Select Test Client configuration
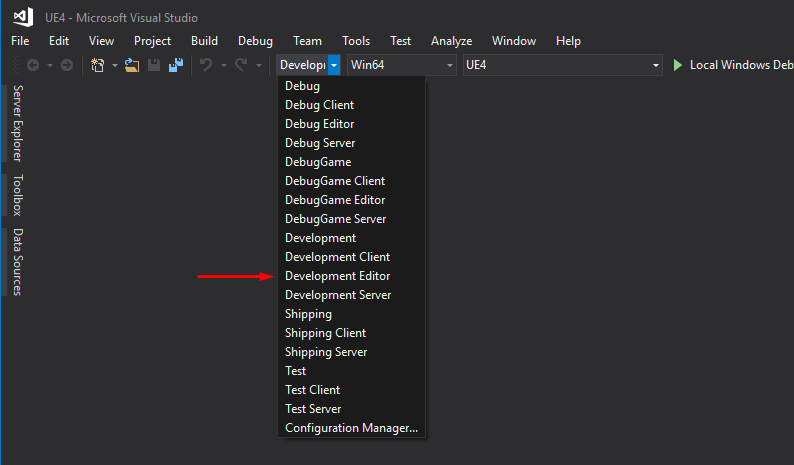The height and width of the screenshot is (465, 794). (351, 390)
